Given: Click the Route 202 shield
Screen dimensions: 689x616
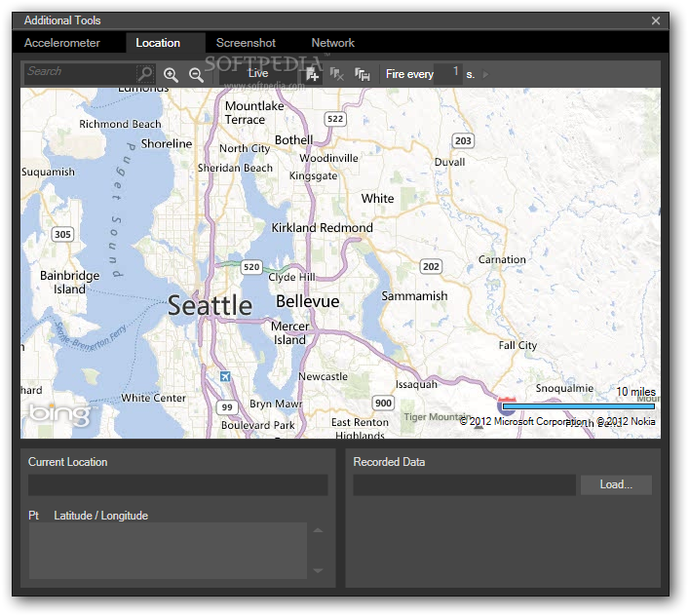Looking at the screenshot, I should pos(431,266).
